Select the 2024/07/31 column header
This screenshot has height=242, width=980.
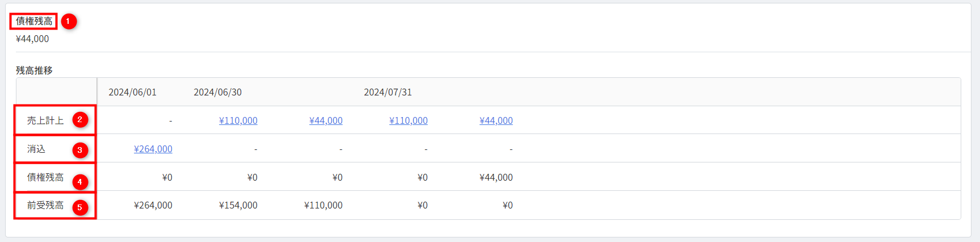click(x=388, y=92)
